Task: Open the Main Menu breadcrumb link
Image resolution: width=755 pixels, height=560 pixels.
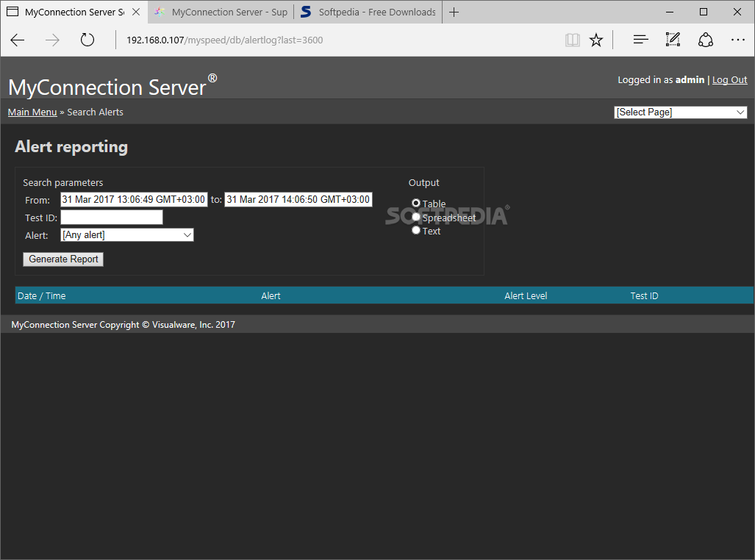Action: (32, 112)
